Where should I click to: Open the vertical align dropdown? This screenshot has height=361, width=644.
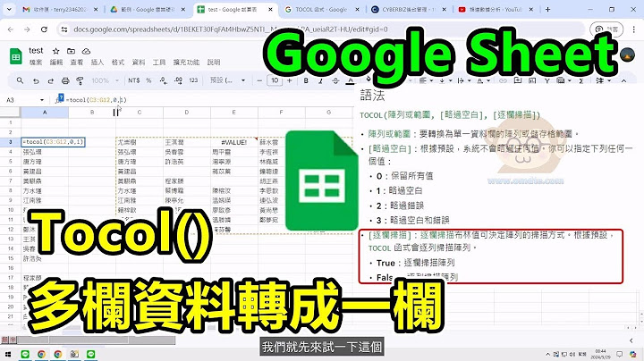(444, 80)
